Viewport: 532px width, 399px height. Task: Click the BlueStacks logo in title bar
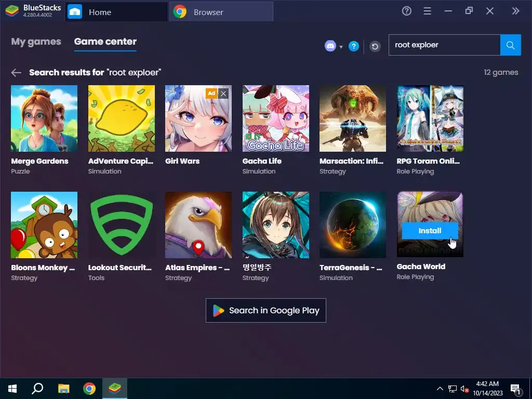tap(12, 11)
